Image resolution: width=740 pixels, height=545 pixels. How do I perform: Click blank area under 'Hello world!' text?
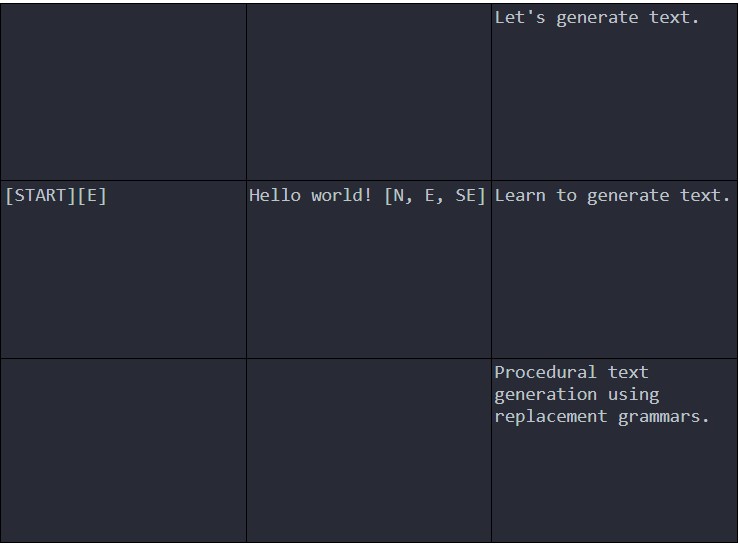pos(369,282)
